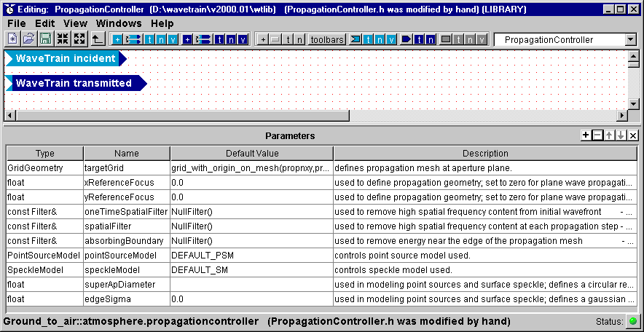Click the outward-arrows expand view icon

point(79,39)
